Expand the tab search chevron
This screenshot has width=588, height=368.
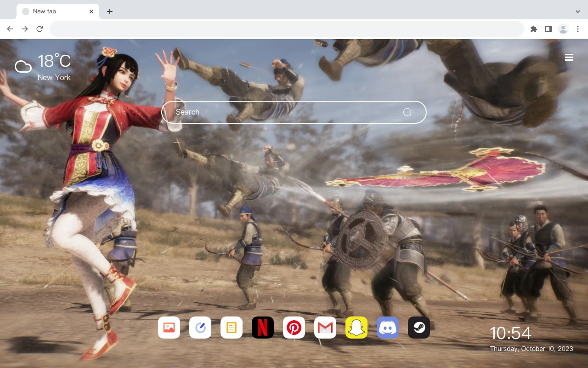[578, 11]
